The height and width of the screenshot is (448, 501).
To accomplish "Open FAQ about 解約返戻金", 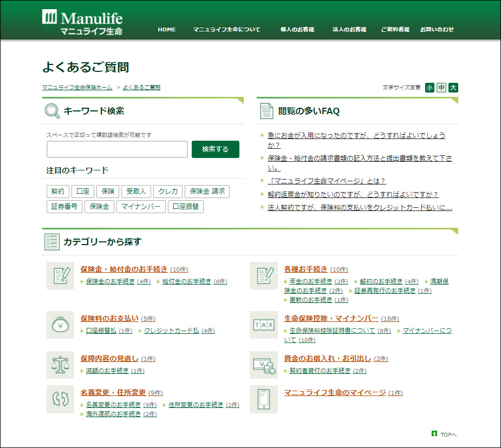I will click(353, 194).
